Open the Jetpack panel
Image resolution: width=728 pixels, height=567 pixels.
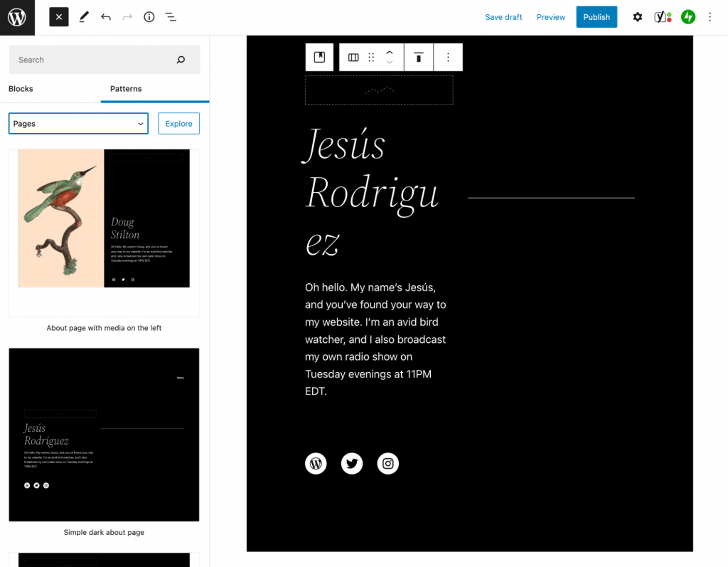(x=687, y=17)
